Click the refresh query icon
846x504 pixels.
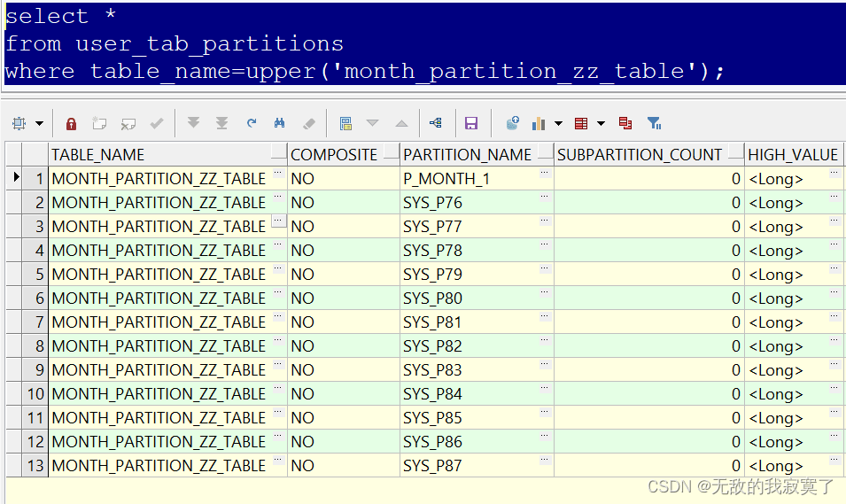point(252,123)
